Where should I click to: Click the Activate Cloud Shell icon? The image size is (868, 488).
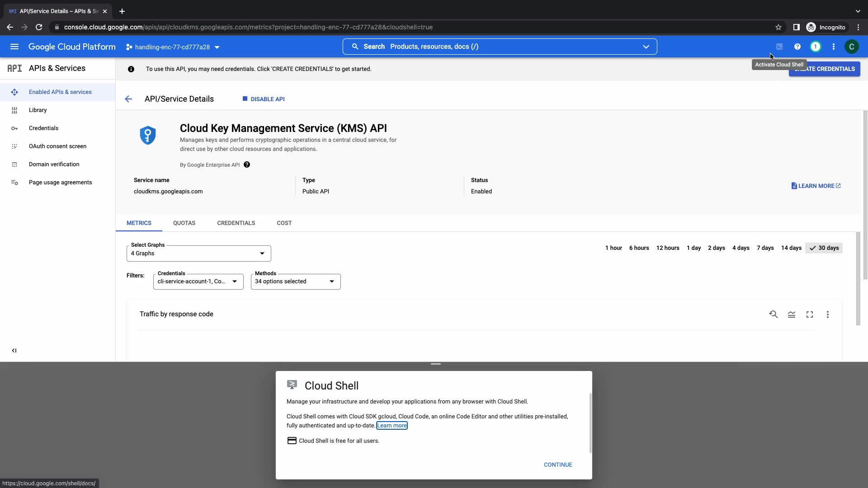[x=779, y=47]
